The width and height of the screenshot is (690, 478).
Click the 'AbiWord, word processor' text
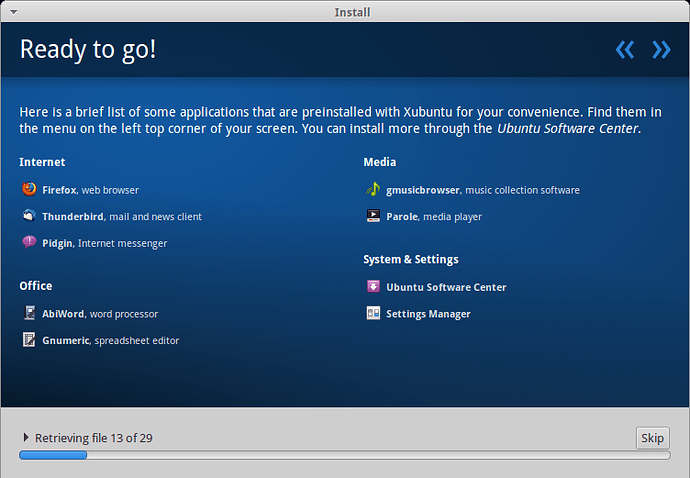click(x=100, y=314)
